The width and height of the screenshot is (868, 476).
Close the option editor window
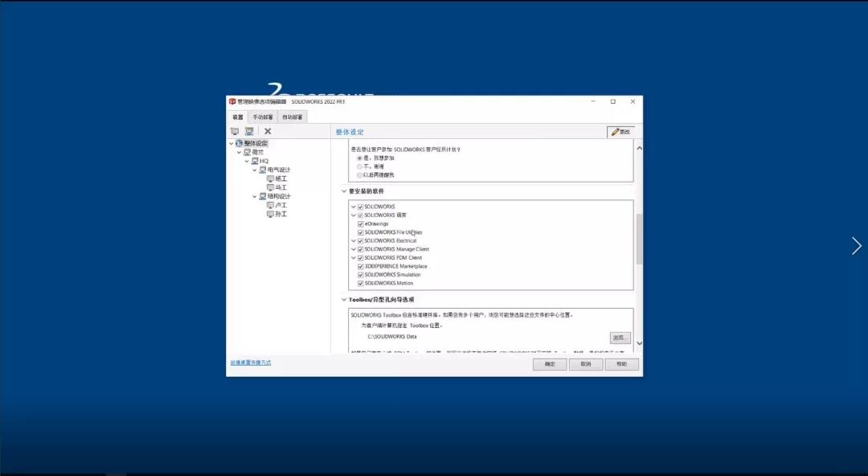point(633,102)
